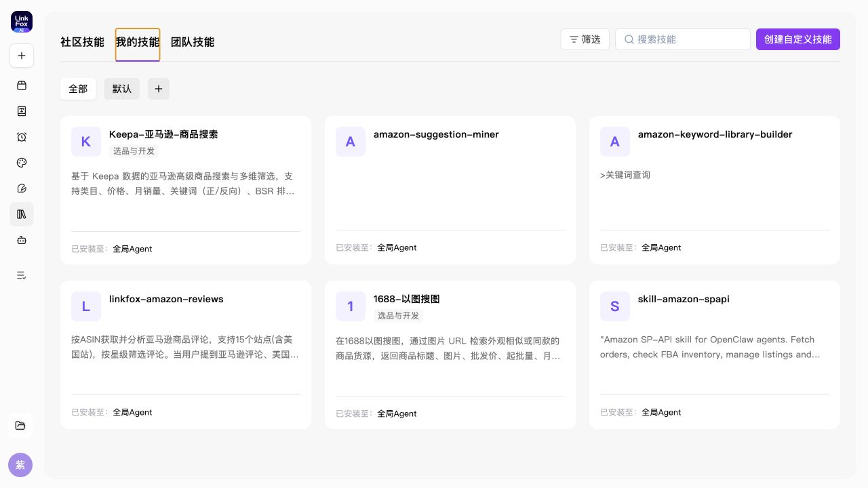Open the folder icon at sidebar bottom
Image resolution: width=868 pixels, height=488 pixels.
pyautogui.click(x=20, y=426)
